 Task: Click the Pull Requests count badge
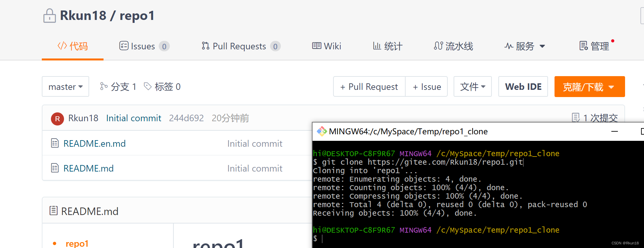[275, 46]
